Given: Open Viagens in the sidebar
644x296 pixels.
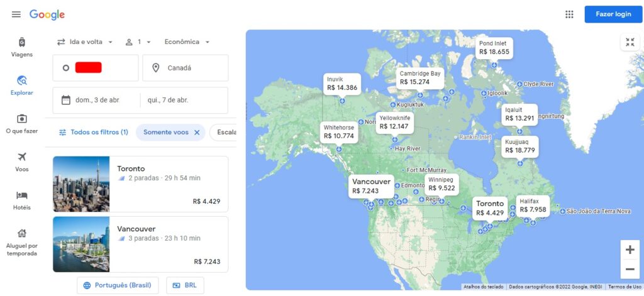Looking at the screenshot, I should click(x=22, y=47).
